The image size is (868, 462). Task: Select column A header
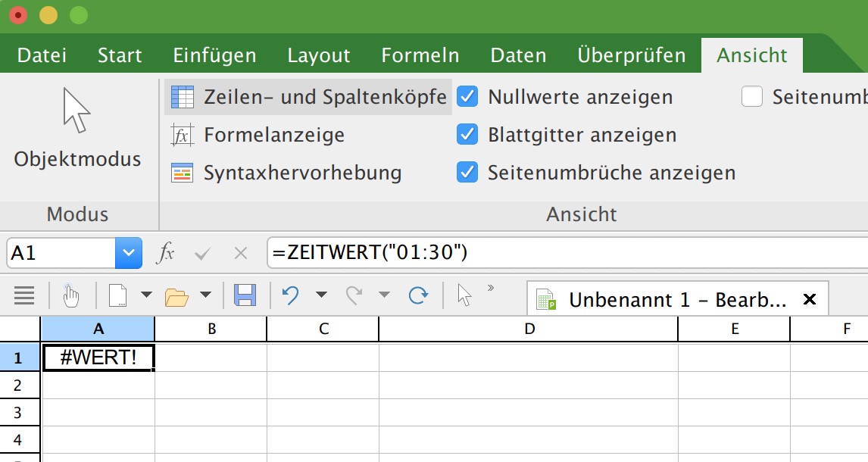(x=98, y=329)
